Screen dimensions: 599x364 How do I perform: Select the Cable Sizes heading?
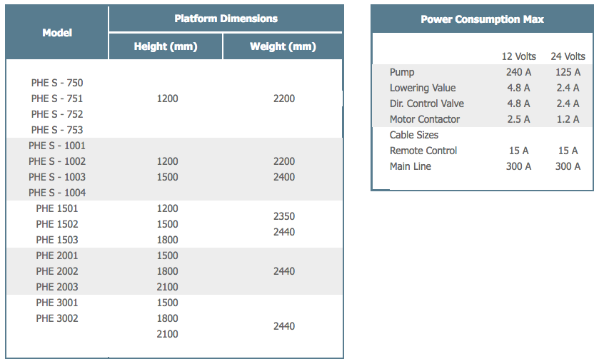tap(413, 135)
